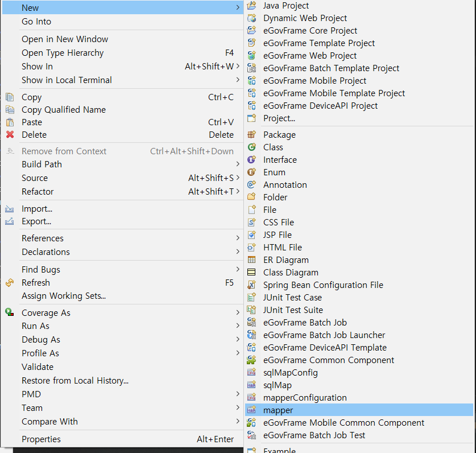This screenshot has width=476, height=453.
Task: Select eGovFrame Mobile Common Component
Action: click(359, 423)
